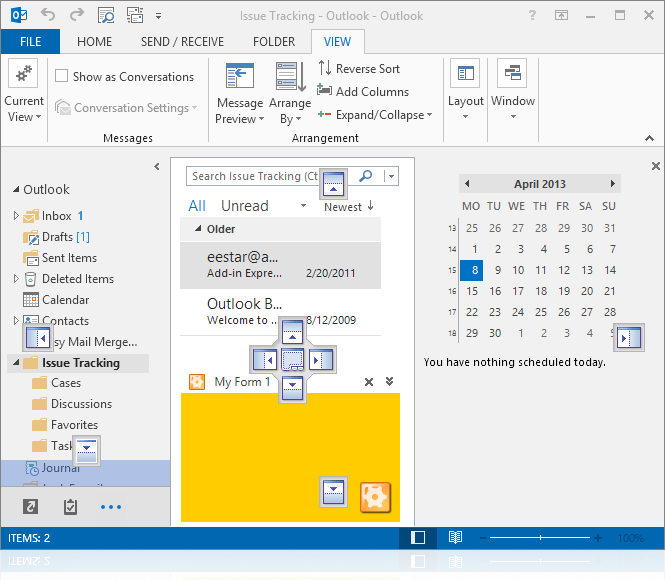
Task: Open the Favorites subfolder
Action: coord(65,425)
